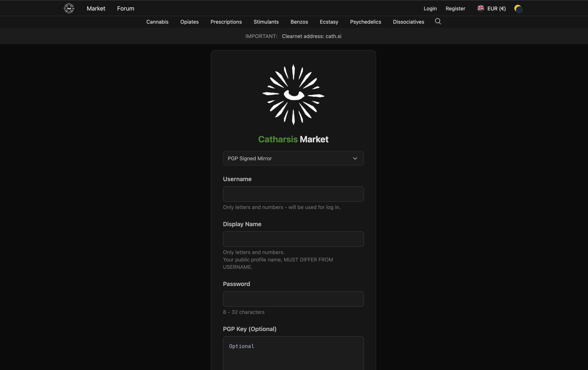Viewport: 588px width, 370px height.
Task: Open the search magnifying glass
Action: 438,21
